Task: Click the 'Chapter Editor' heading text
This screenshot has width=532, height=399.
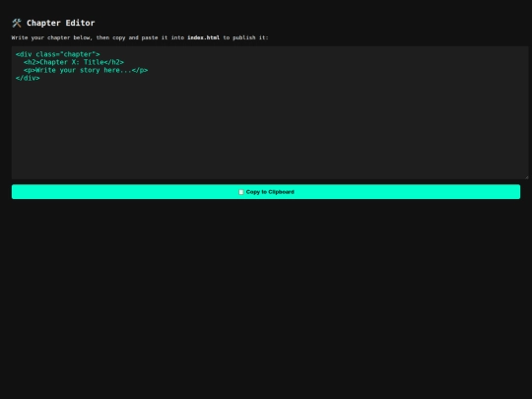Action: (x=61, y=23)
